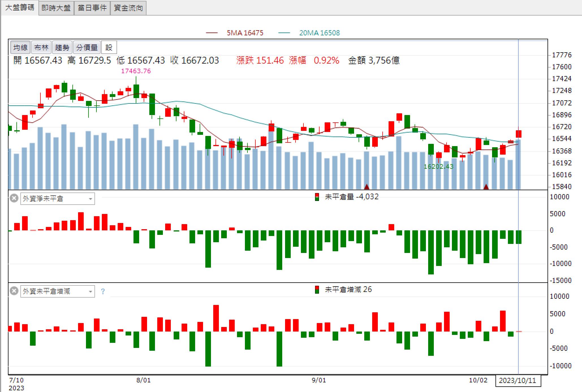Open chart settings with 設 button

tap(109, 47)
